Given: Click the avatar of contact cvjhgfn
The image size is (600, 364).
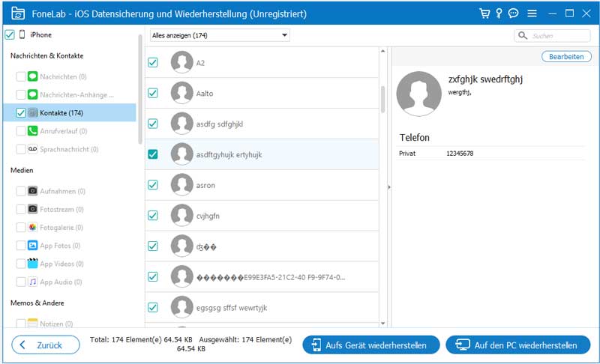Looking at the screenshot, I should (181, 216).
